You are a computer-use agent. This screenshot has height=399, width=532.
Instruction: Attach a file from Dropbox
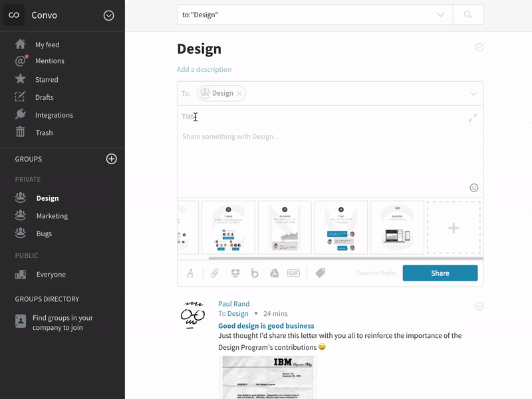point(235,273)
